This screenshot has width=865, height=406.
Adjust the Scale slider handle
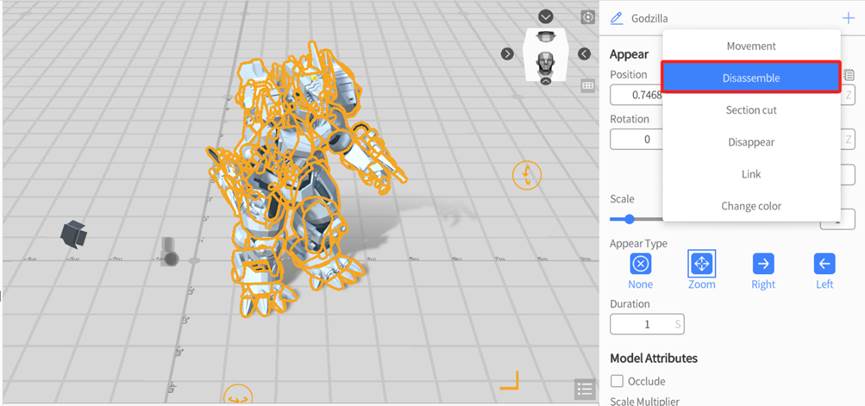[629, 219]
